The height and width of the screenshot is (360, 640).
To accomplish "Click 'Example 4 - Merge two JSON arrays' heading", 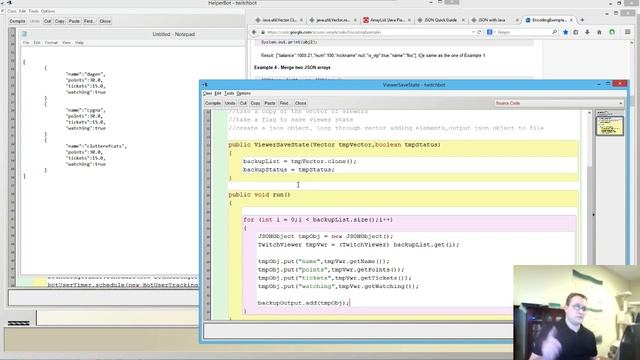I will click(292, 67).
